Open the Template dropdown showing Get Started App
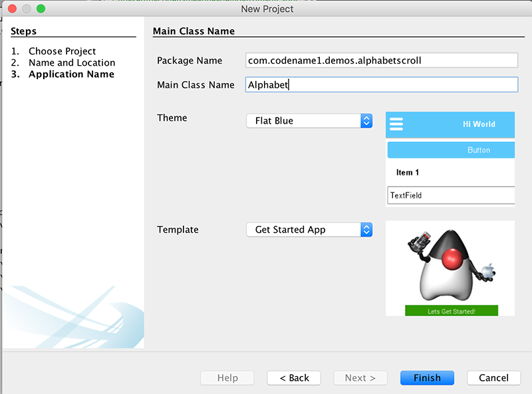 pos(306,229)
